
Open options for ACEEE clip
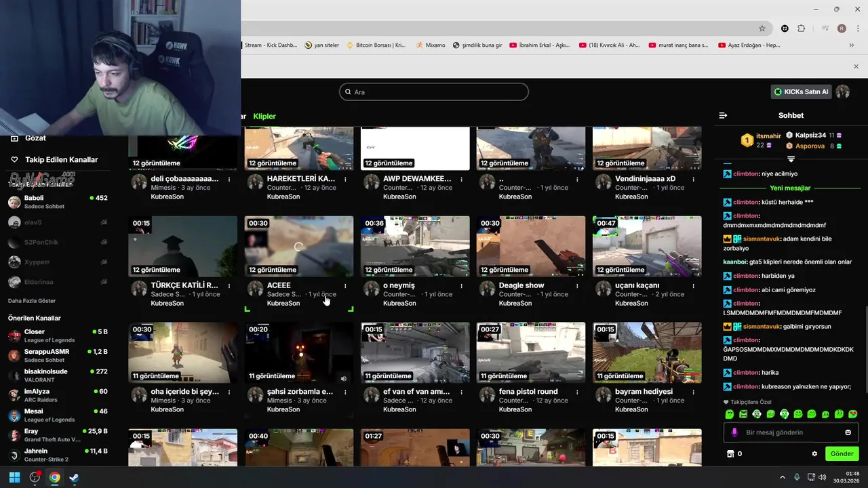(345, 285)
